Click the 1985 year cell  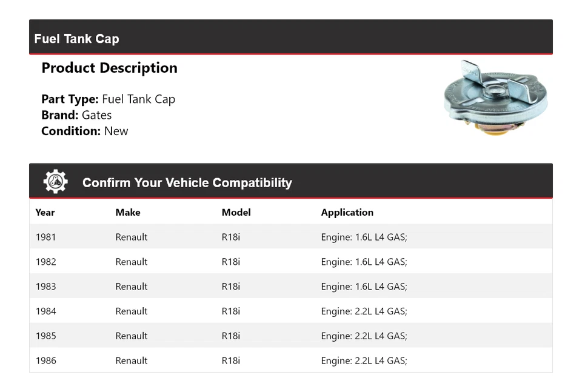[x=45, y=336]
